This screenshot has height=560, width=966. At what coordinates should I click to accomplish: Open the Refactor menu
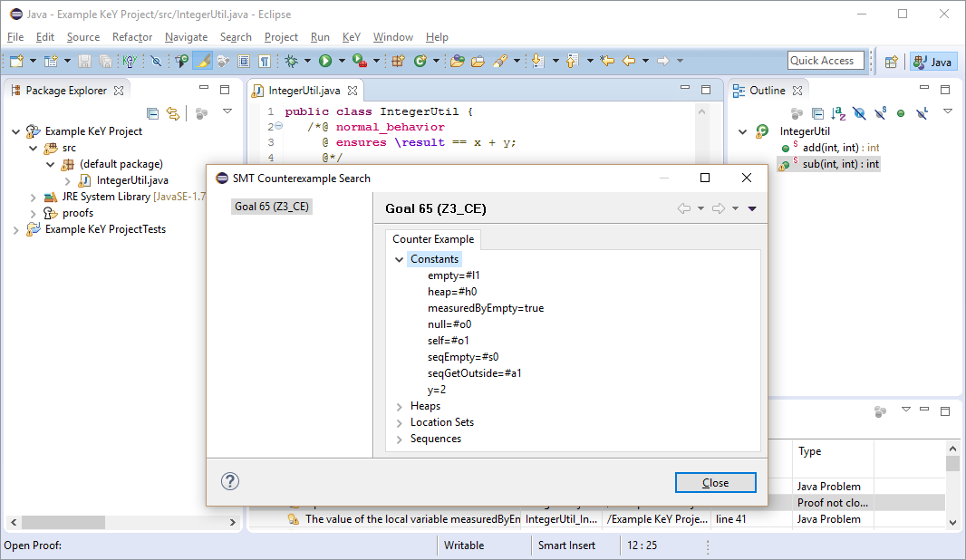click(131, 37)
